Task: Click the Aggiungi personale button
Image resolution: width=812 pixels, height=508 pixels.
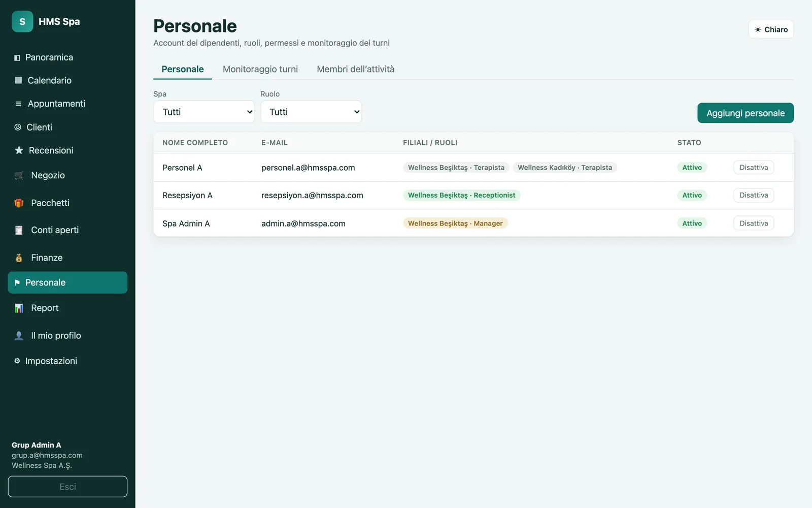Action: (x=746, y=113)
